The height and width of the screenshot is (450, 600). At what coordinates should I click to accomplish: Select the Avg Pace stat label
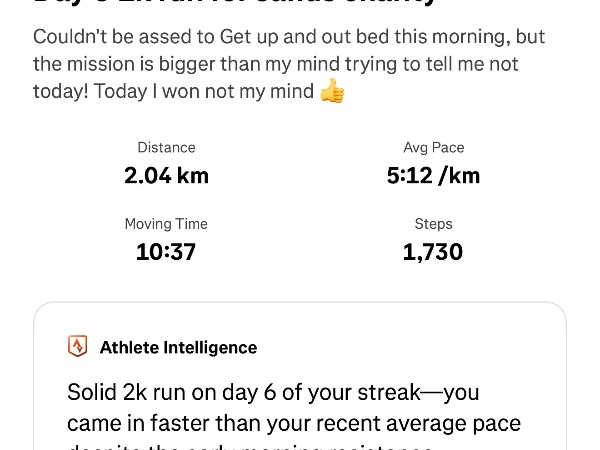click(433, 148)
